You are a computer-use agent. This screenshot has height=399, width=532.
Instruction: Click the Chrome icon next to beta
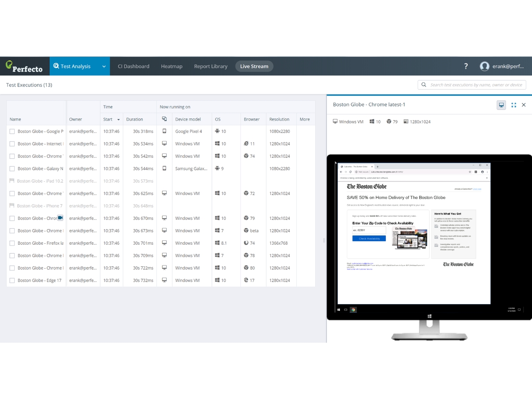(x=246, y=231)
